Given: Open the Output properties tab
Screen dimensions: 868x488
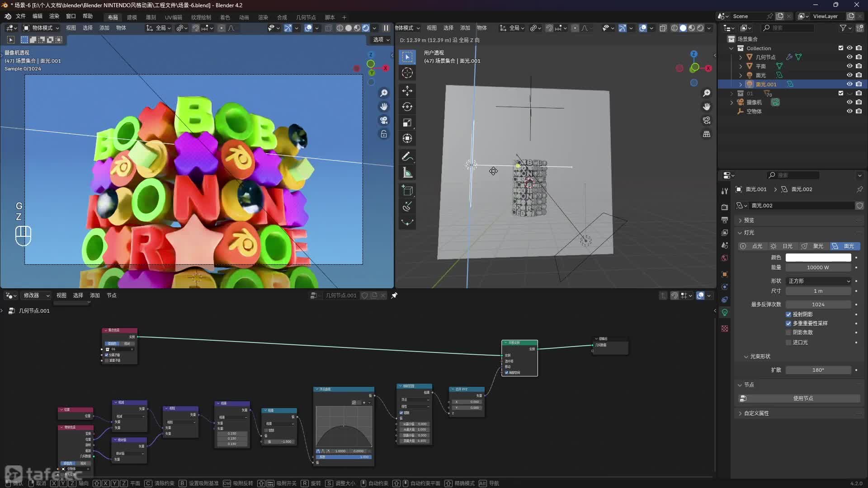Looking at the screenshot, I should [x=725, y=220].
